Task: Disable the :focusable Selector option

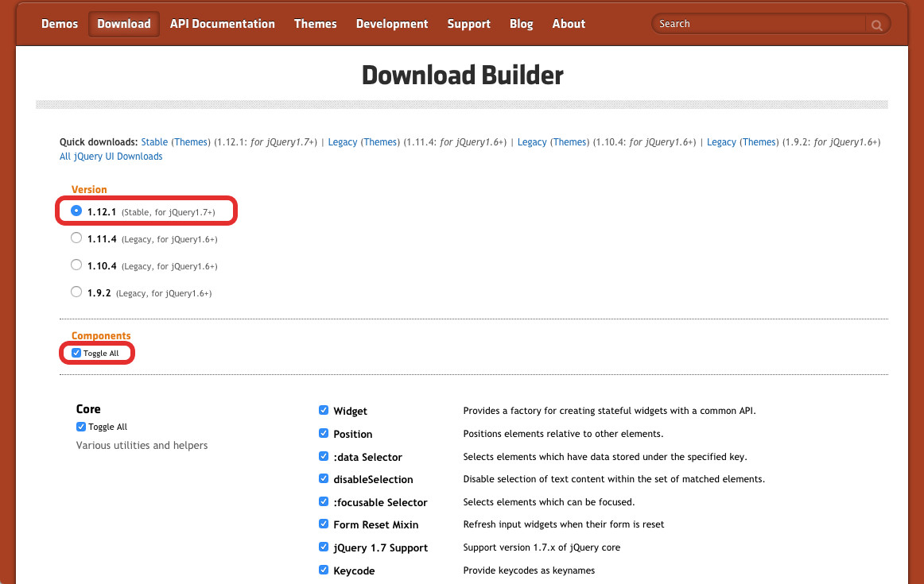Action: (x=324, y=501)
